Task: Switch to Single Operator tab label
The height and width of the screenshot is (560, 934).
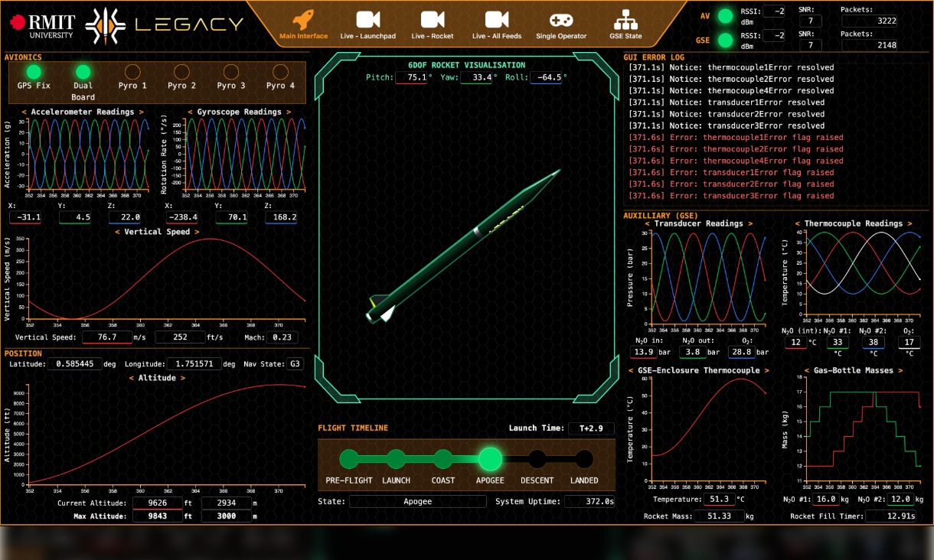Action: (561, 36)
